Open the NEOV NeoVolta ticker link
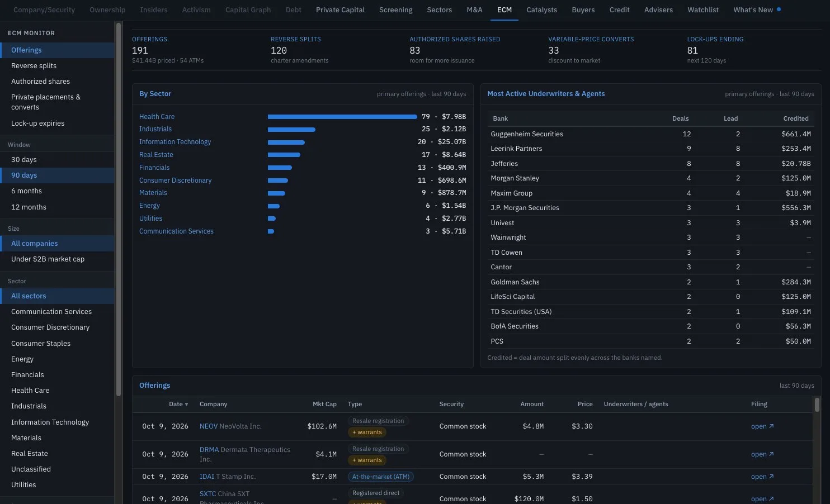The image size is (830, 504). [x=209, y=426]
